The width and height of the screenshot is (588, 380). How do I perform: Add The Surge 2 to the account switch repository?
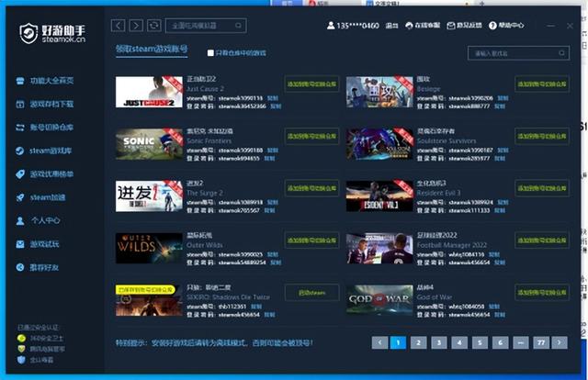(x=311, y=188)
